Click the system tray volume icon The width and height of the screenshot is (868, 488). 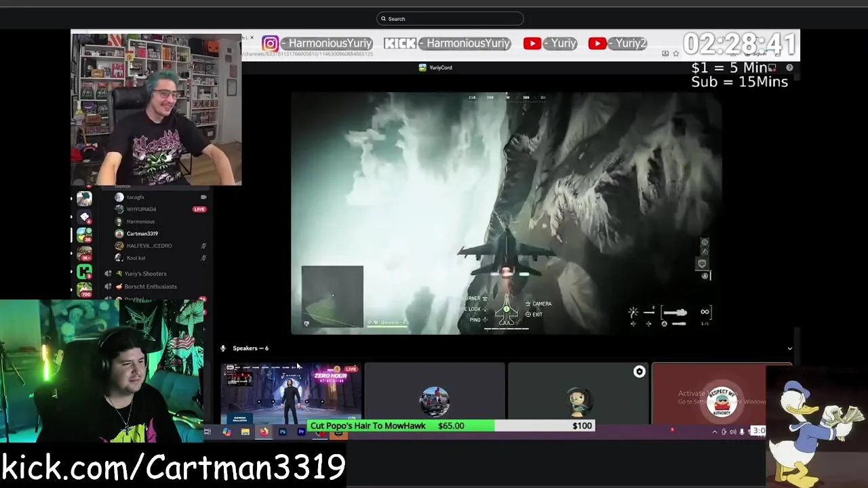[x=732, y=432]
